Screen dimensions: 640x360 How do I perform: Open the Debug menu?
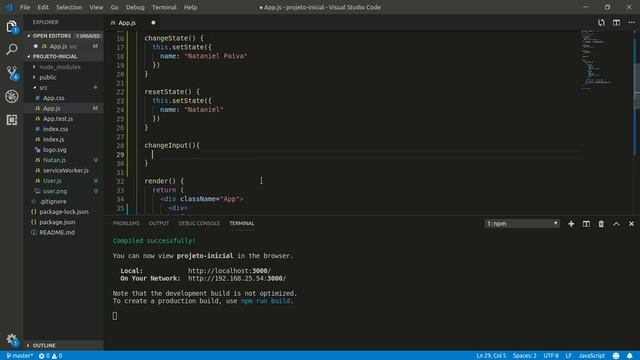[135, 7]
